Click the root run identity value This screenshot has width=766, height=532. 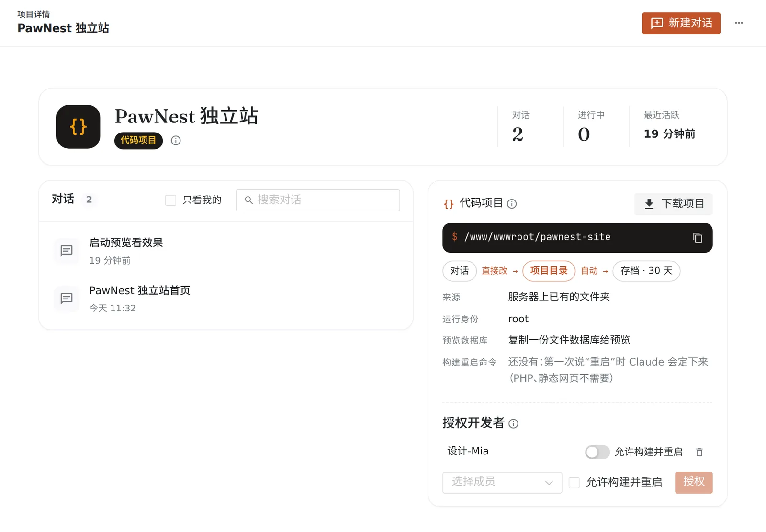tap(518, 319)
